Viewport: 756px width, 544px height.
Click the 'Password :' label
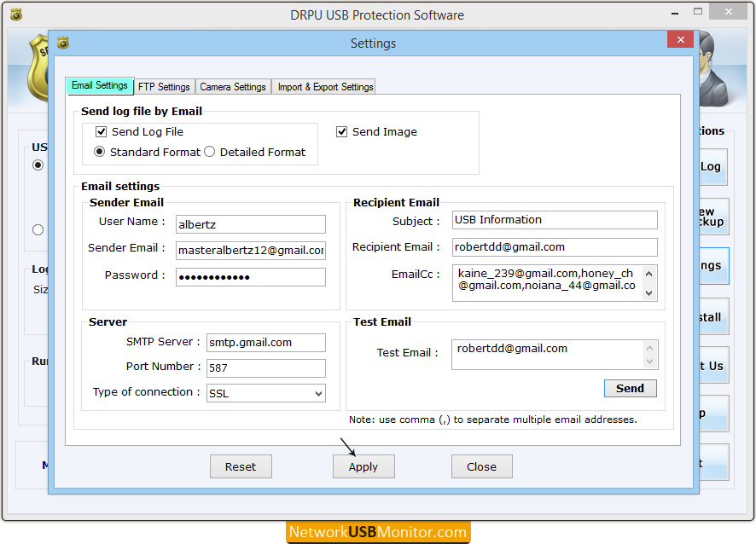[135, 275]
